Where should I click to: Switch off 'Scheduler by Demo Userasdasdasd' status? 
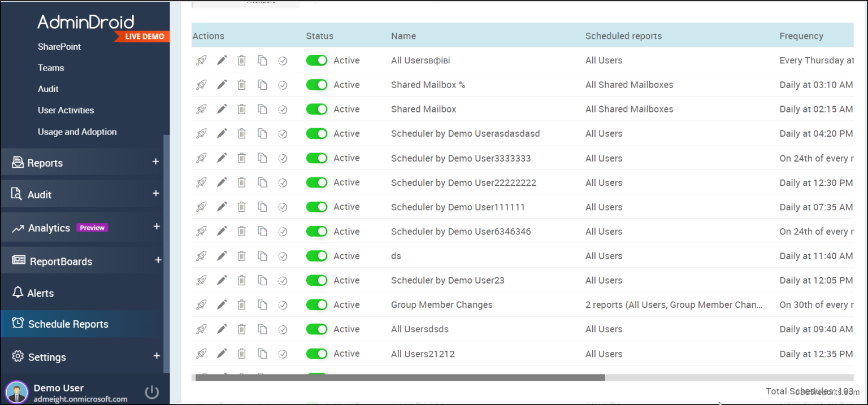pos(316,133)
